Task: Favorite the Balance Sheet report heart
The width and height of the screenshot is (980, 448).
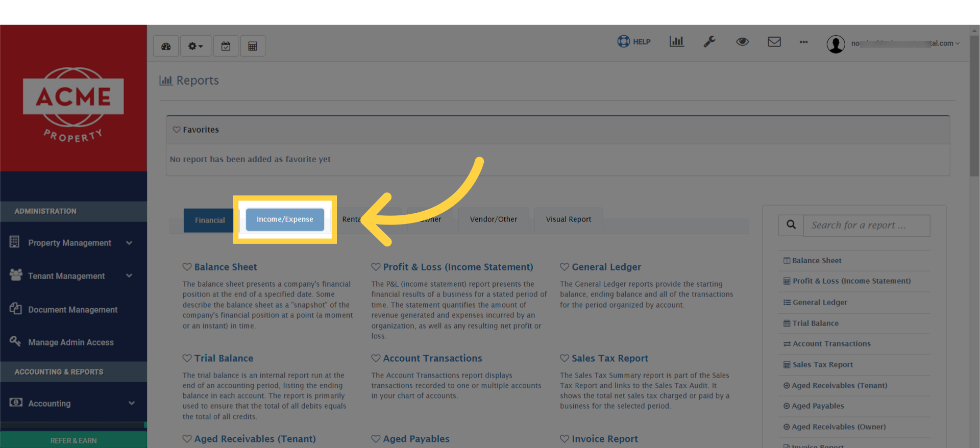Action: [187, 267]
